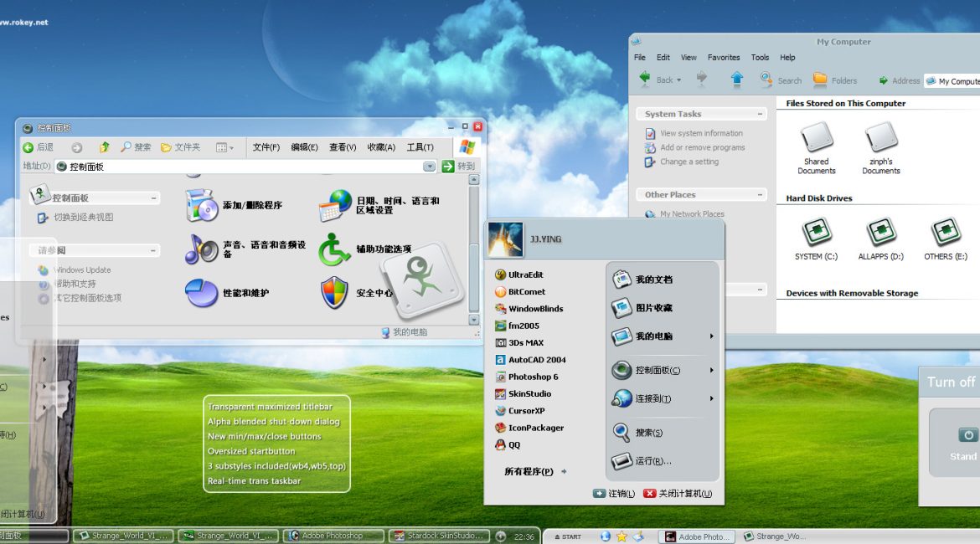Open the Back history dropdown in My Computer
The width and height of the screenshot is (980, 544).
tap(678, 80)
